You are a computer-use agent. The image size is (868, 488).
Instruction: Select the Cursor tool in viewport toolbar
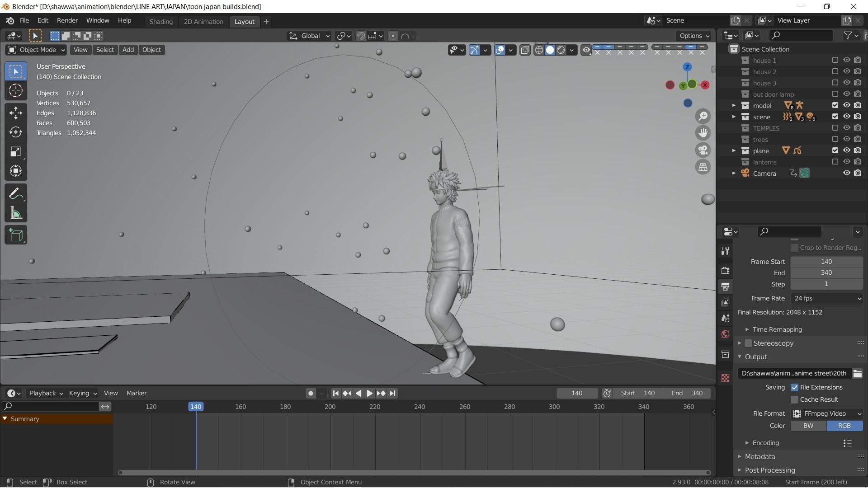[x=16, y=91]
